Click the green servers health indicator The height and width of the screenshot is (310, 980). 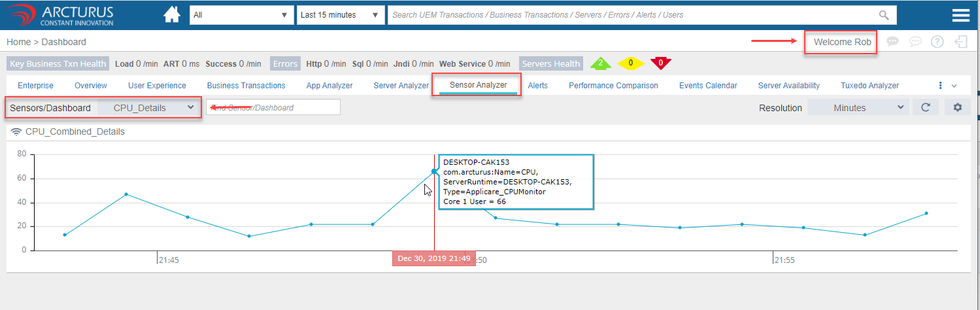click(x=600, y=63)
